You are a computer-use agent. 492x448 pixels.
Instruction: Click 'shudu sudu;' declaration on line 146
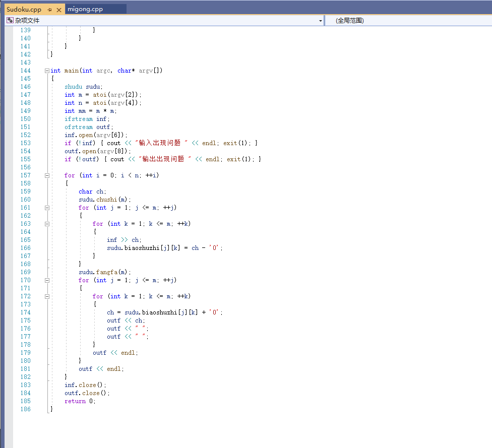(x=84, y=87)
